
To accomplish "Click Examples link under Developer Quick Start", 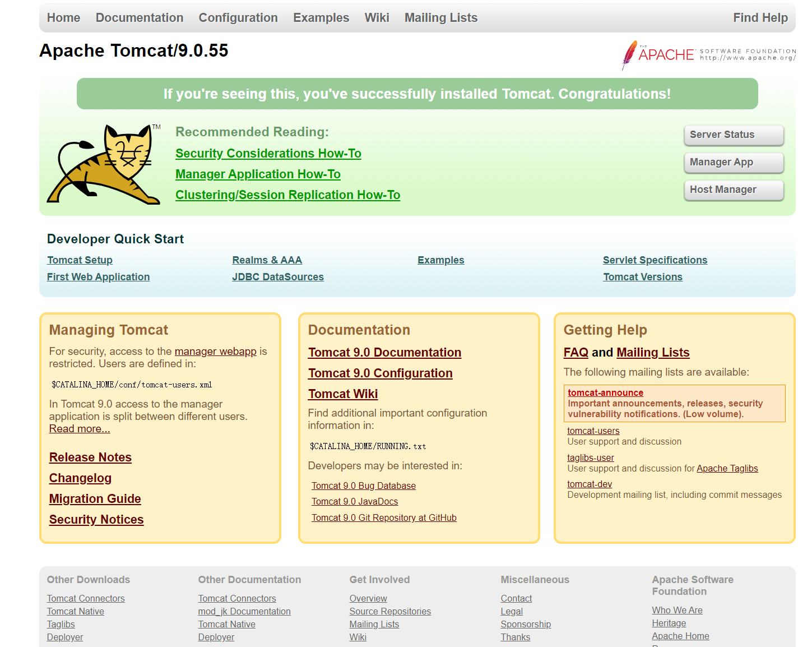I will click(x=440, y=260).
